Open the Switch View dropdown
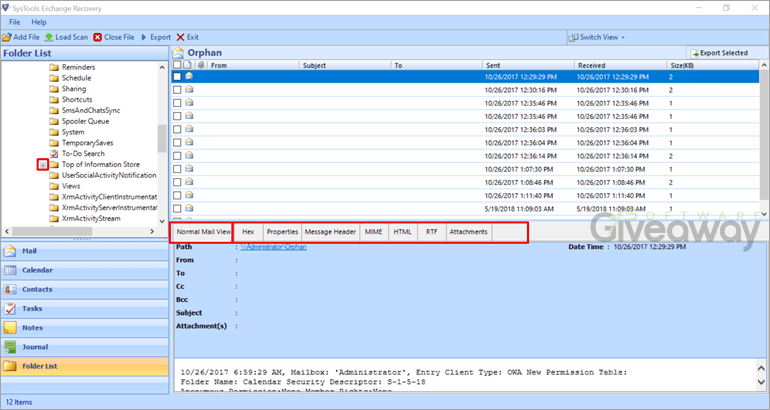Screen dimensions: 770x410 597,37
